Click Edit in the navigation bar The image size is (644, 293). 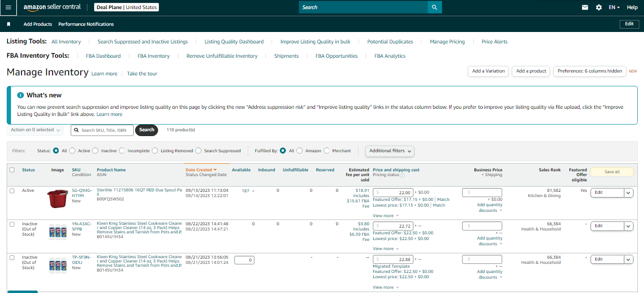(x=629, y=24)
